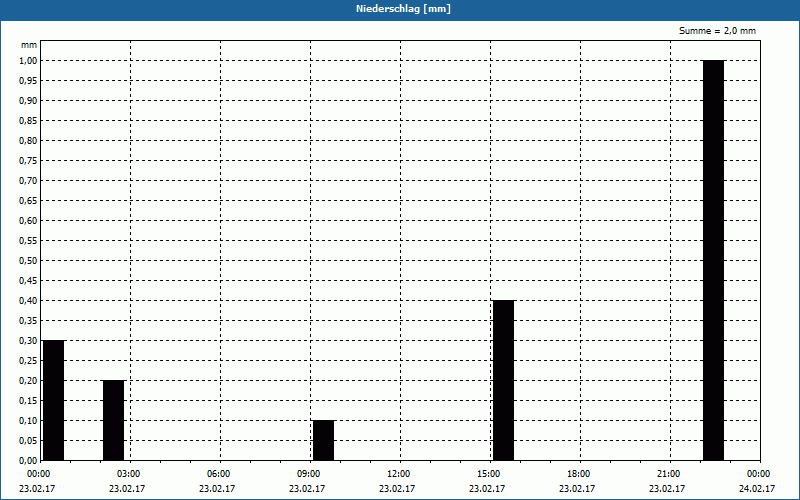
Task: Select the 0,10 y-axis value
Action: click(28, 421)
